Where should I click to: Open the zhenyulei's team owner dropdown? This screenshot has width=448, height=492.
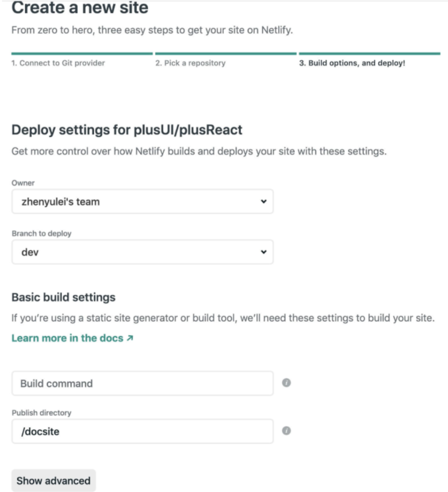click(142, 202)
